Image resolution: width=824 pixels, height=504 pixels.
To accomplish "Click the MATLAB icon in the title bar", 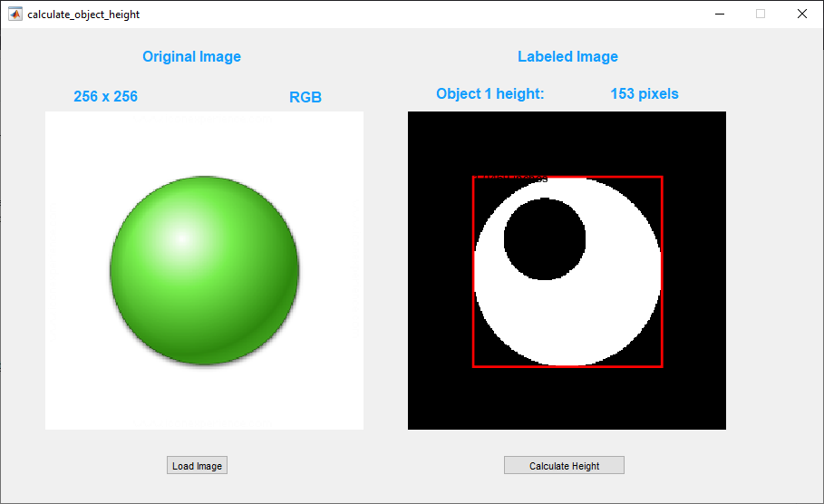I will (15, 15).
